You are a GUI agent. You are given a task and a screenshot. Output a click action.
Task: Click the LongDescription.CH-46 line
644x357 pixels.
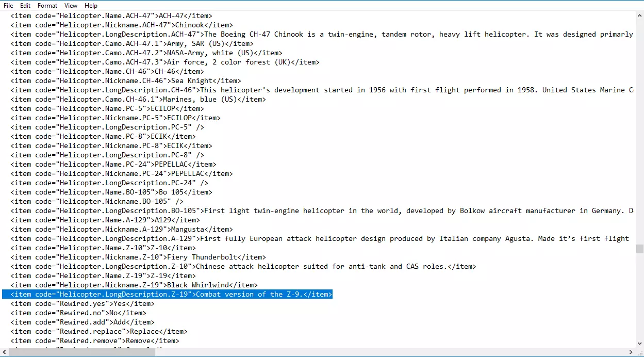322,90
